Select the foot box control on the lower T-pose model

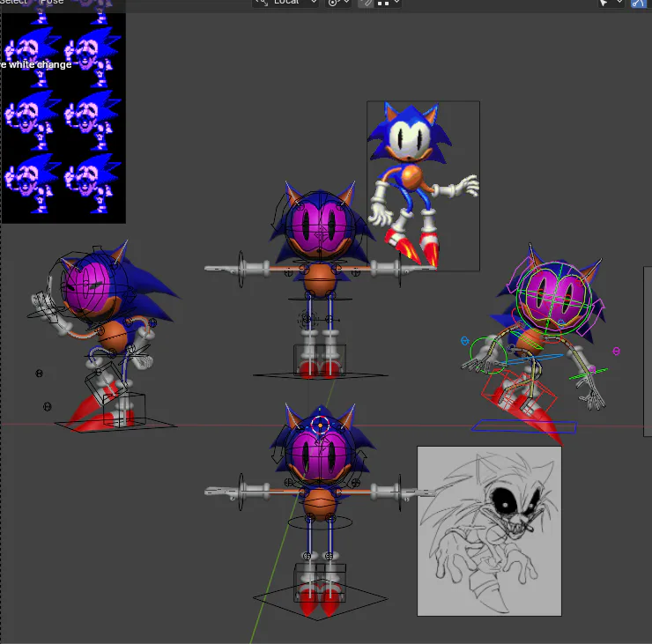[320, 583]
